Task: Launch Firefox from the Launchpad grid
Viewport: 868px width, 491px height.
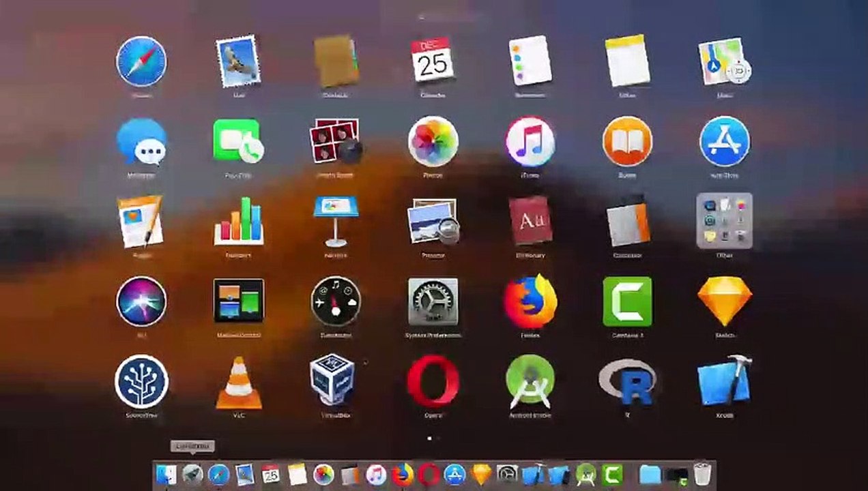Action: tap(530, 301)
